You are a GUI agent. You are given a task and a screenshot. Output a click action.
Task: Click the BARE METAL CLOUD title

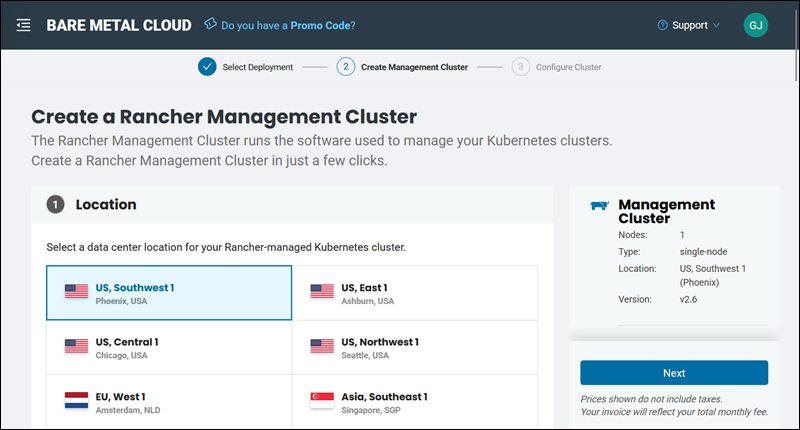click(x=119, y=26)
